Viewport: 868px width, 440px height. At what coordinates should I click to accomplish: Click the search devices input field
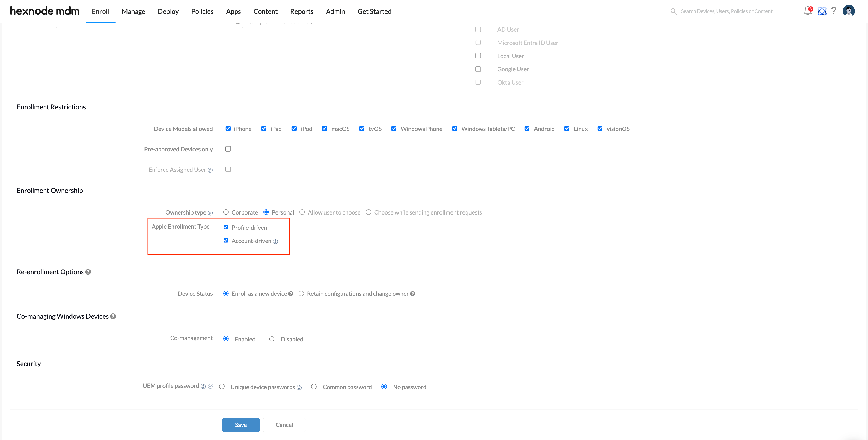coord(726,11)
